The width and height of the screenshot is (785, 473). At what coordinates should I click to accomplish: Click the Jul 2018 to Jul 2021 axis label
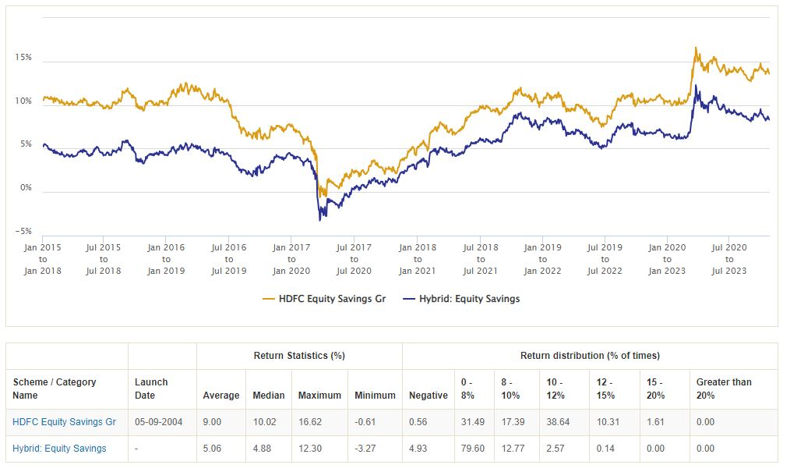tap(481, 259)
